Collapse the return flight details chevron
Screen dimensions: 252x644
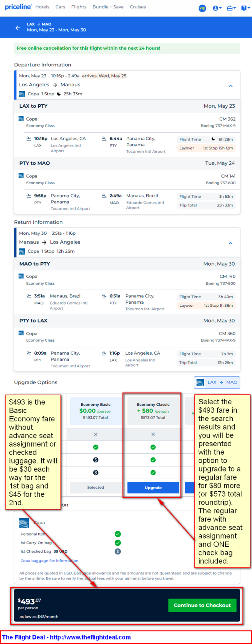tap(231, 243)
